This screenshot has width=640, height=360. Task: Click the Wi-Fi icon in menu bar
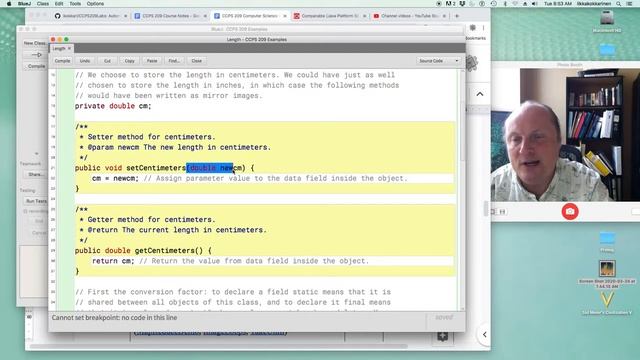tap(515, 4)
